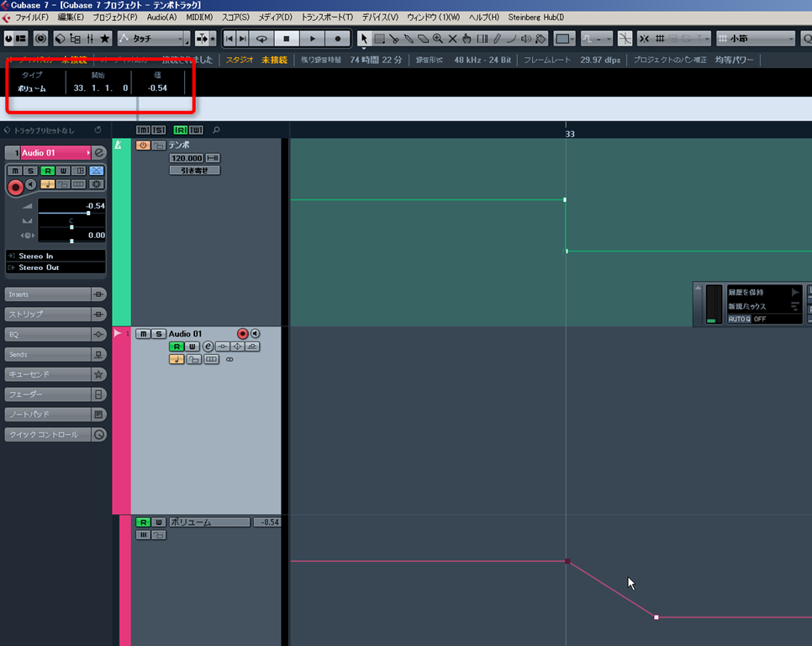Viewport: 812px width, 646px height.
Task: Select the ボリューム automation parameter name
Action: (x=209, y=522)
